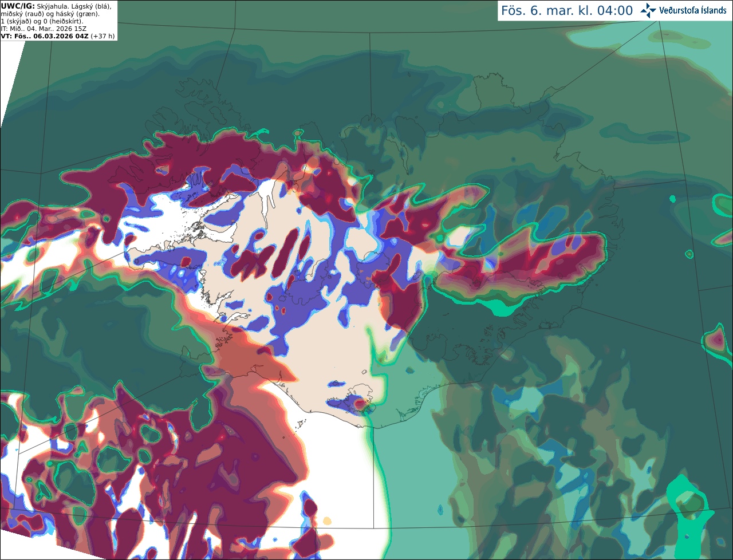This screenshot has width=733, height=560.
Task: Click 'Skýjahula. Lágský (blá),' legend text
Action: [74, 6]
